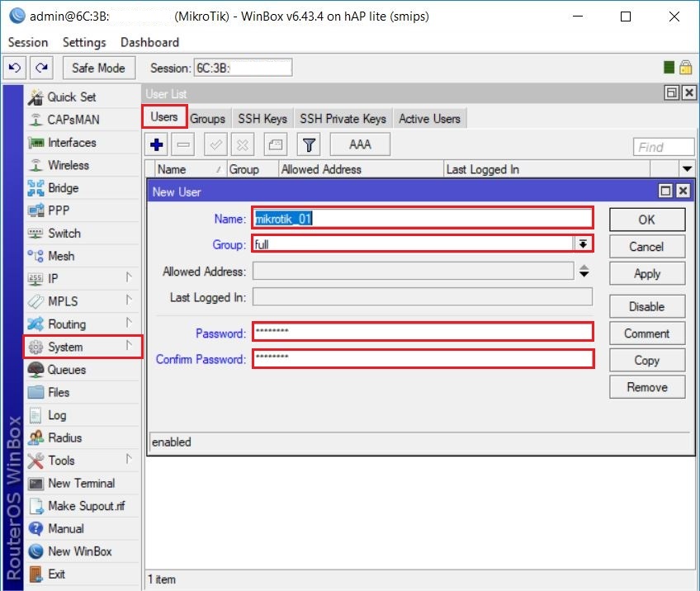Open the filter icon in User List toolbar

click(309, 144)
